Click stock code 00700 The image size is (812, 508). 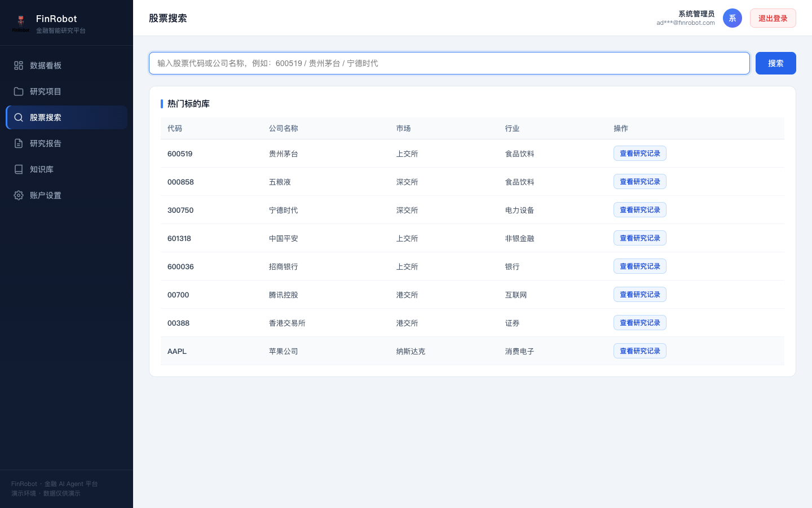click(178, 295)
